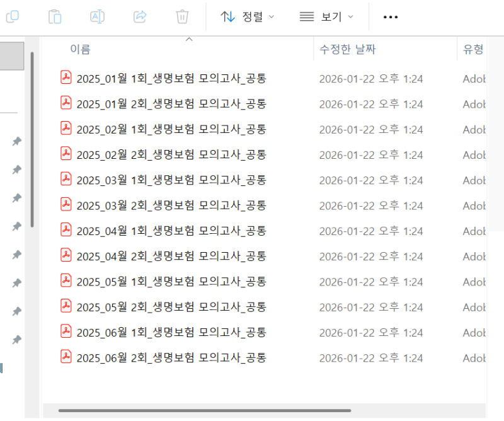Select PDF icon of 2025_04월 1회 file
This screenshot has height=421, width=504.
(66, 230)
